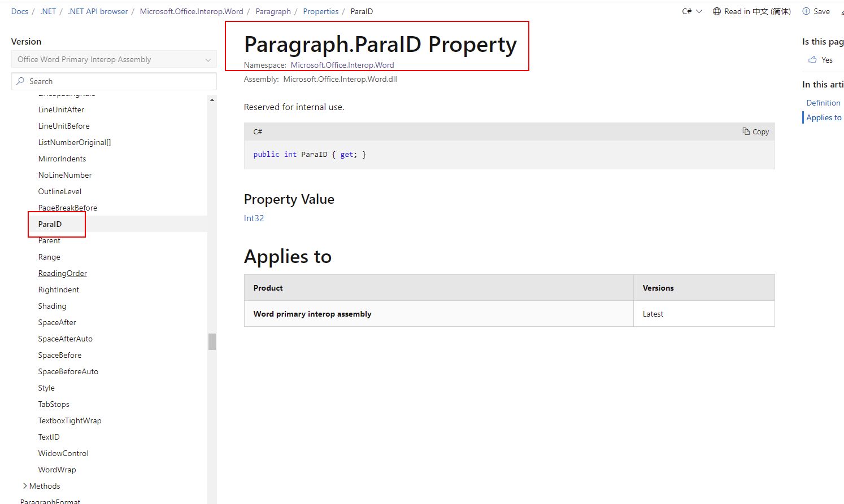Open the Read in 中文 translation
The image size is (844, 504).
point(751,11)
